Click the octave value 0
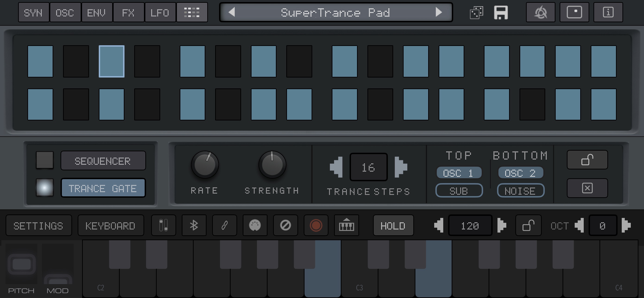This screenshot has height=298, width=644. tap(603, 225)
